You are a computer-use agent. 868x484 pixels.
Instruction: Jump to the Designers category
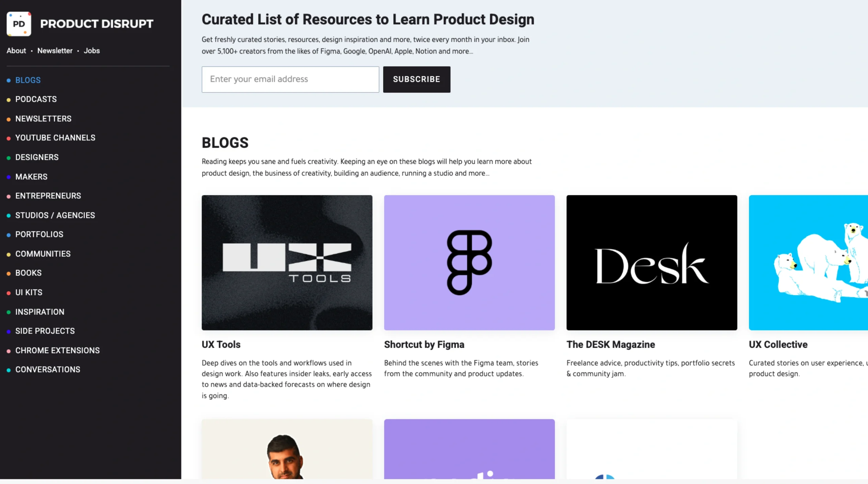37,157
